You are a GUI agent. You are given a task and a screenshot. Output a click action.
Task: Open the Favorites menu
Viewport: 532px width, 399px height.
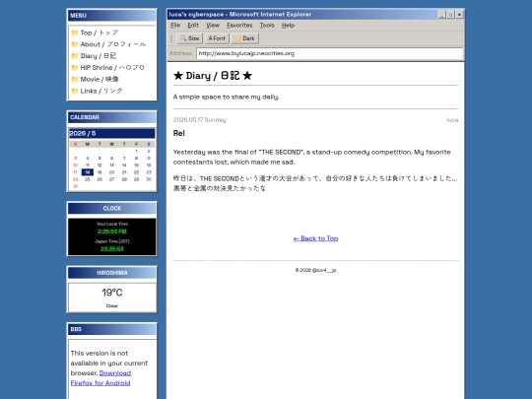(x=239, y=26)
